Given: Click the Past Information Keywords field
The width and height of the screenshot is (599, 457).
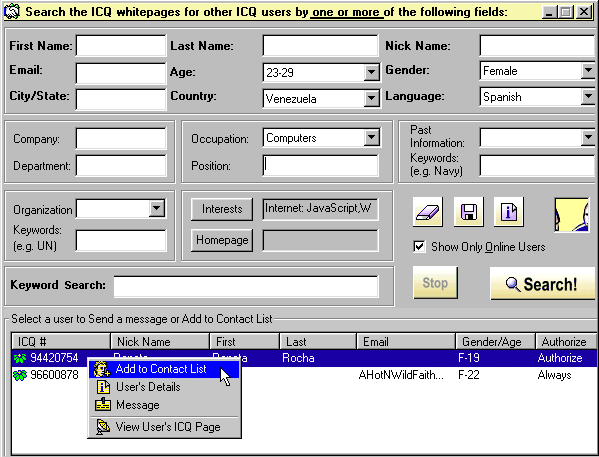Looking at the screenshot, I should (x=537, y=165).
